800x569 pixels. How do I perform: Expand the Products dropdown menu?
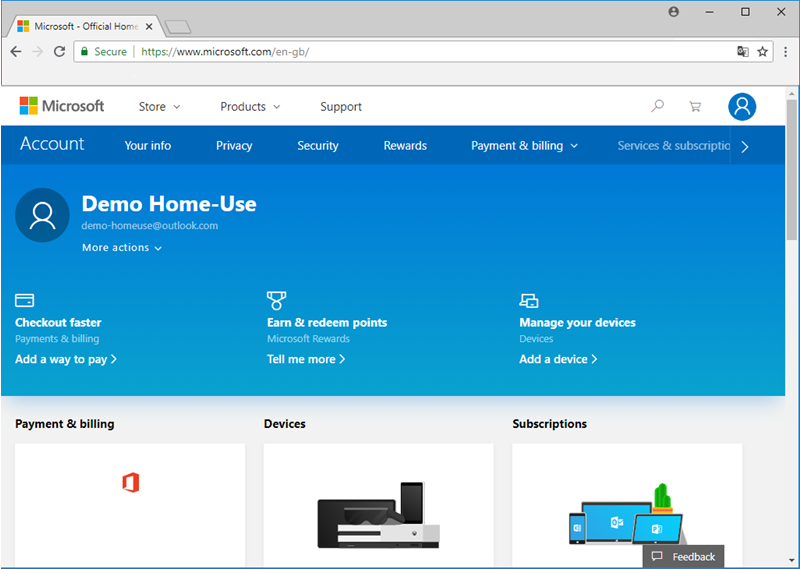250,107
